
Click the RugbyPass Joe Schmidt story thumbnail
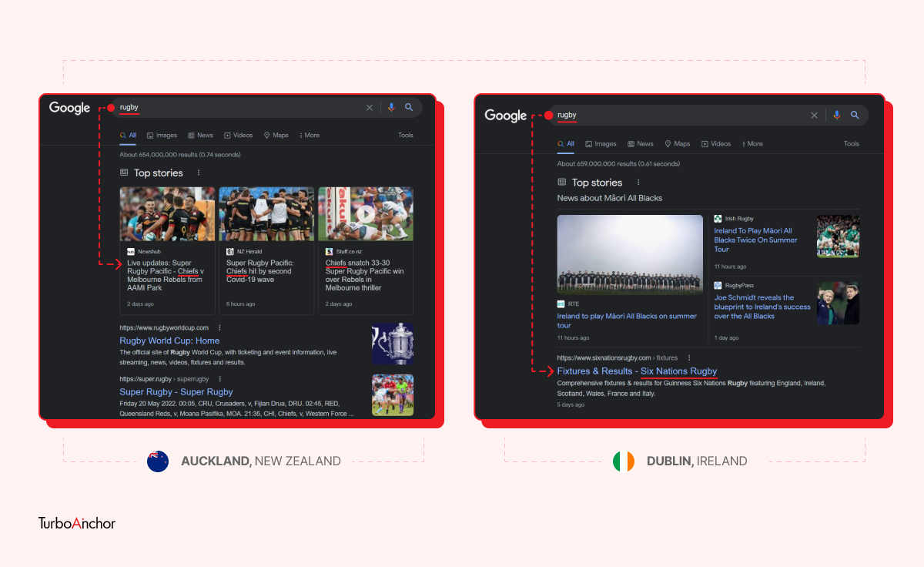tap(838, 303)
